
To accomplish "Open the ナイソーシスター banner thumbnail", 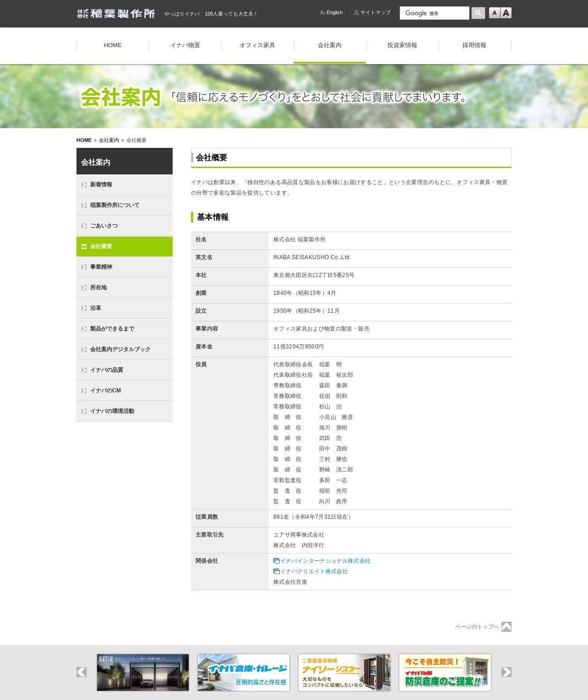I will (344, 672).
